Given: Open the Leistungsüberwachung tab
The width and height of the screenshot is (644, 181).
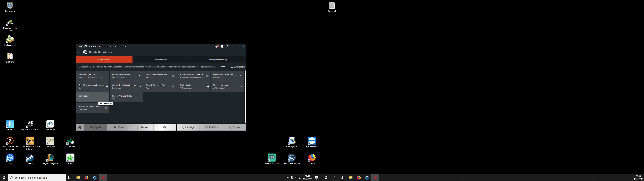Looking at the screenshot, I should pyautogui.click(x=218, y=60).
